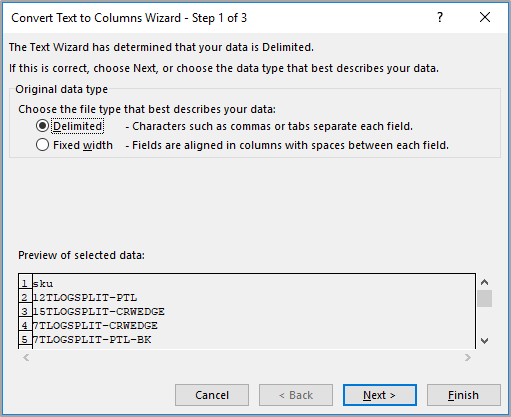511x417 pixels.
Task: Click the preview scroll right arrow
Action: [468, 357]
